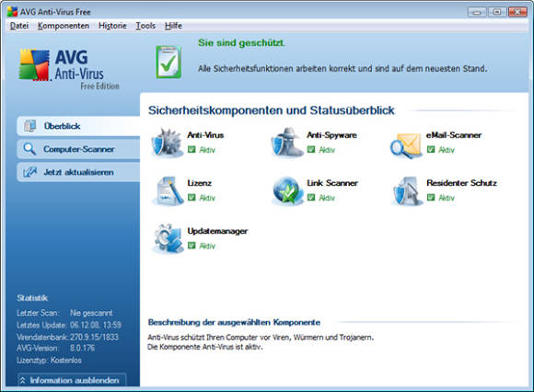Start update with Jetzt aktualisieren
The width and height of the screenshot is (534, 392).
(78, 172)
